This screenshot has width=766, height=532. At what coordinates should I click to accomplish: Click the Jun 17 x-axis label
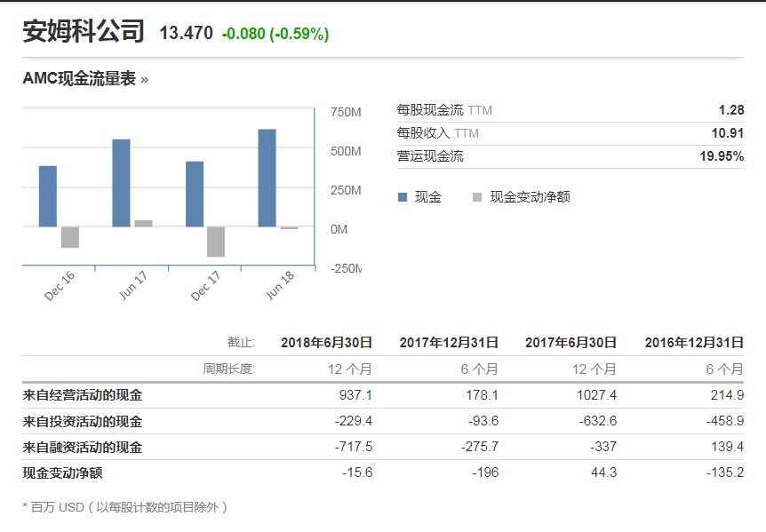tap(133, 285)
